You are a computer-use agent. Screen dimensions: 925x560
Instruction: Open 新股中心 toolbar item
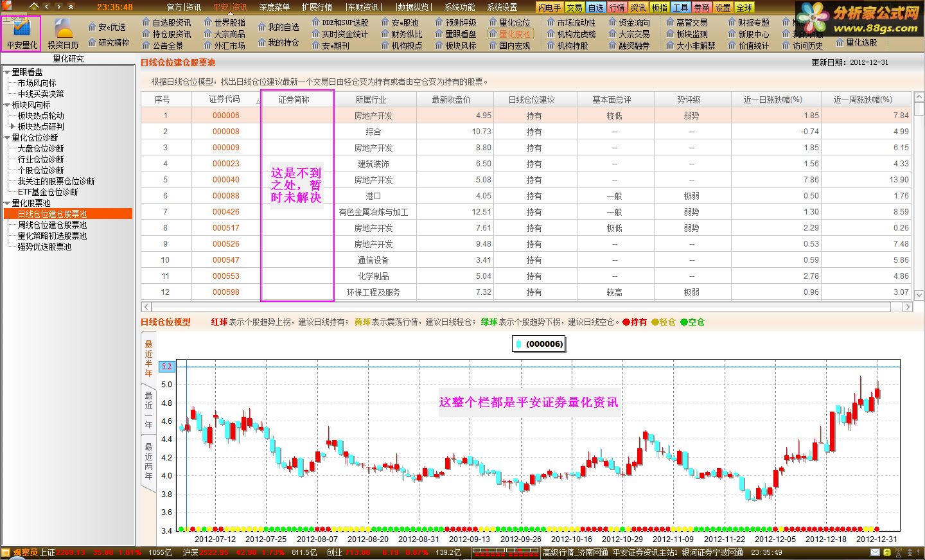[x=748, y=34]
